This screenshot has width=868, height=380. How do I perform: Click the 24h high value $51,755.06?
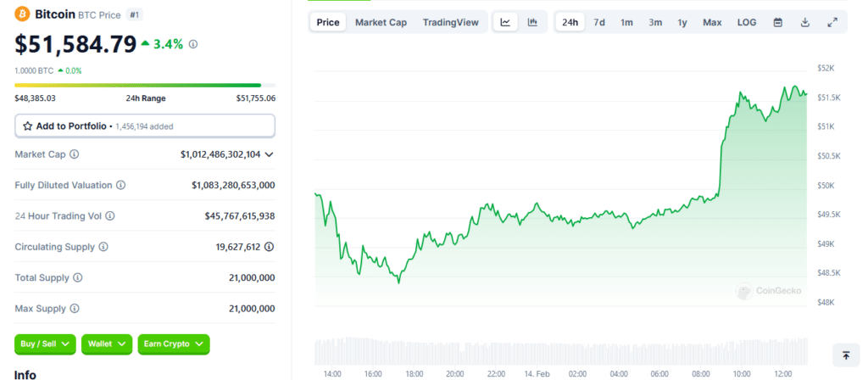[256, 98]
